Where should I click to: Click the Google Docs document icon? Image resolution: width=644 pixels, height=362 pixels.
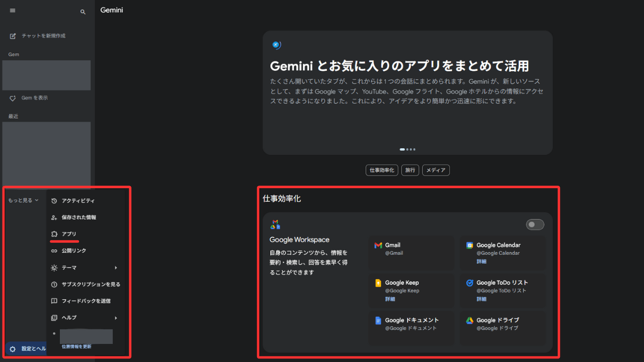[x=378, y=320]
